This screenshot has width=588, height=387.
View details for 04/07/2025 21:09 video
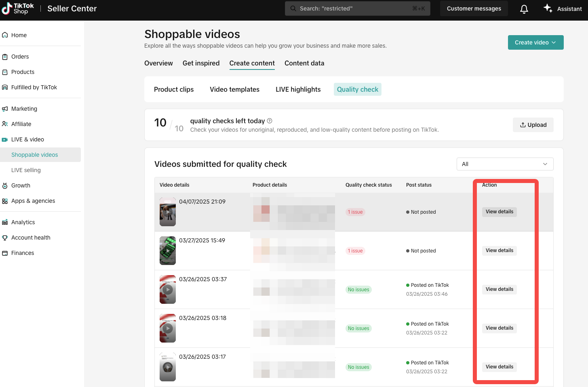(x=499, y=212)
